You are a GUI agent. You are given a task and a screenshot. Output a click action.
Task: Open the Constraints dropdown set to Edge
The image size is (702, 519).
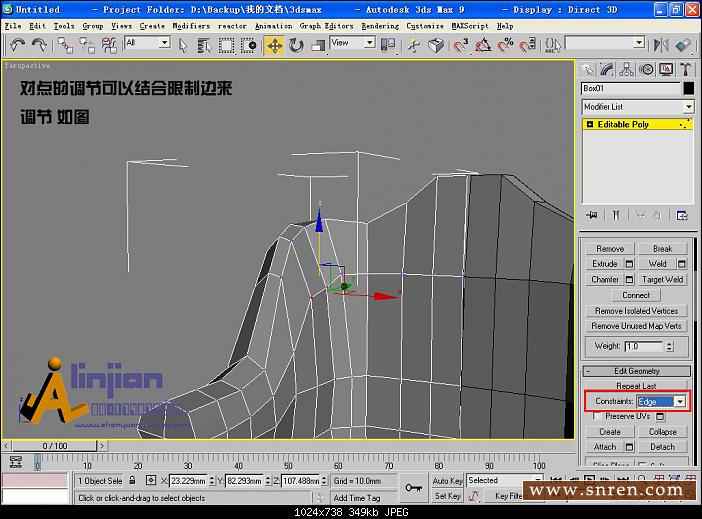680,401
